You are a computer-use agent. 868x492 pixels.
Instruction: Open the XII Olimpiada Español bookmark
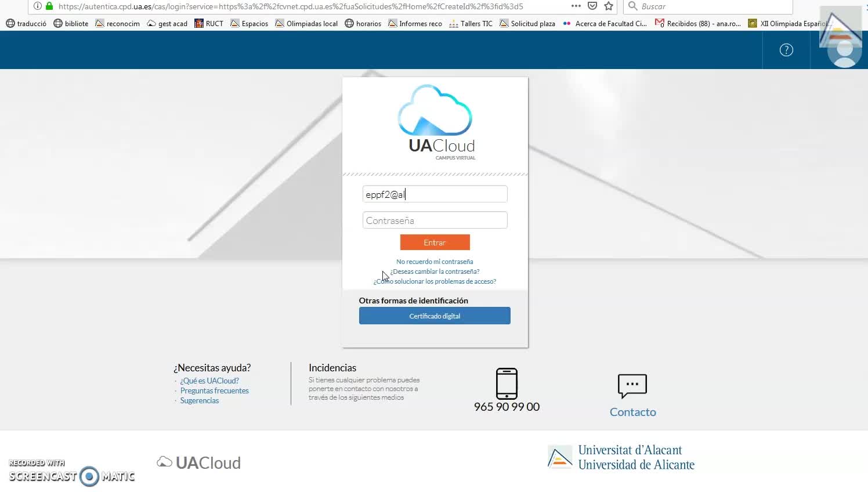point(789,24)
